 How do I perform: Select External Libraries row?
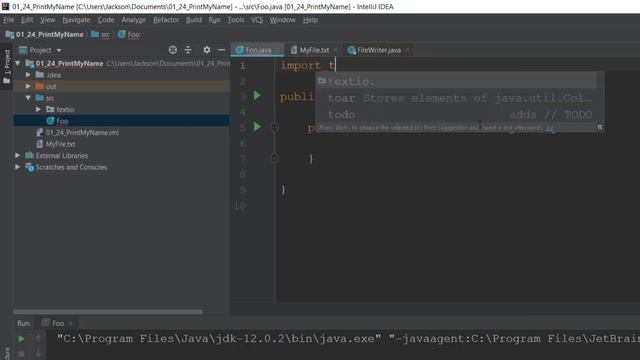(x=122, y=155)
